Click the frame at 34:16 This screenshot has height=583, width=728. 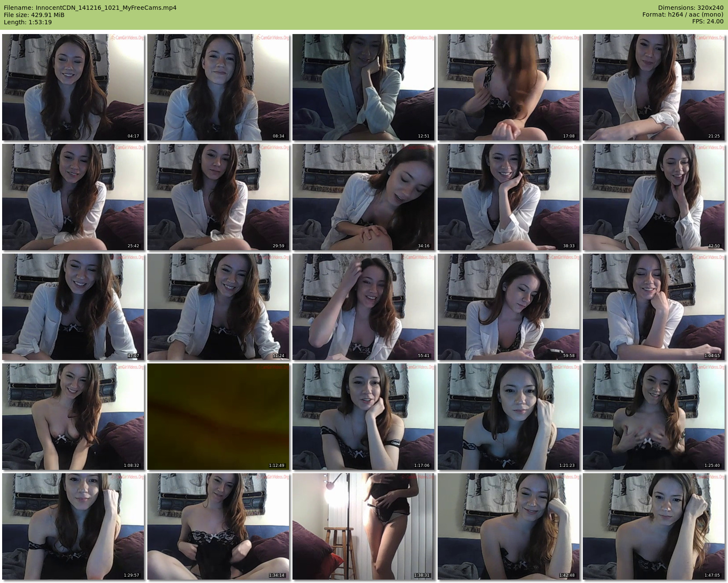pos(364,197)
